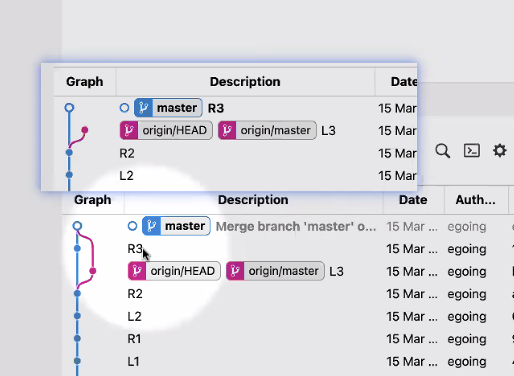Screen dimensions: 514x376
Task: Select the Graph column header in main list
Action: click(93, 200)
